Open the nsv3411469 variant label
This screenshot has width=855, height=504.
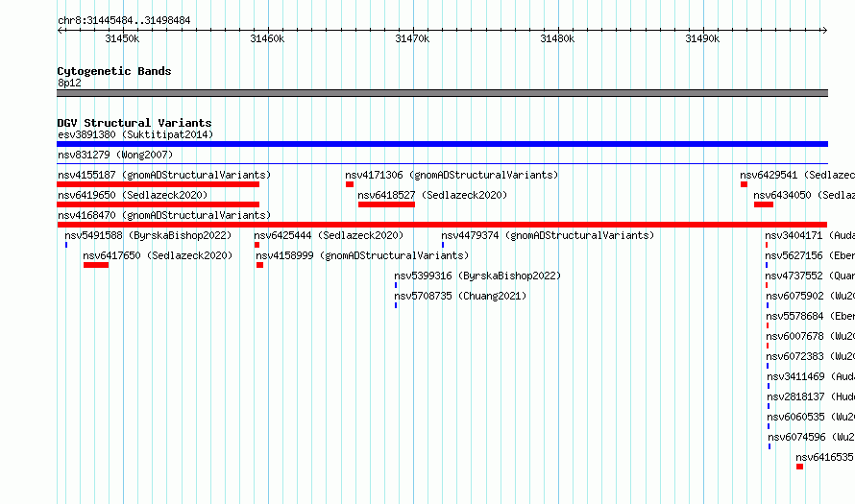coord(811,376)
